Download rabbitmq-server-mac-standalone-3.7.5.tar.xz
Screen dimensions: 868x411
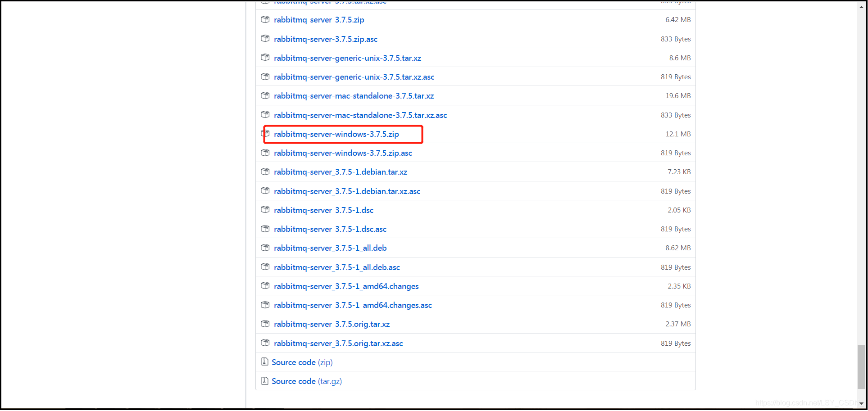[354, 96]
